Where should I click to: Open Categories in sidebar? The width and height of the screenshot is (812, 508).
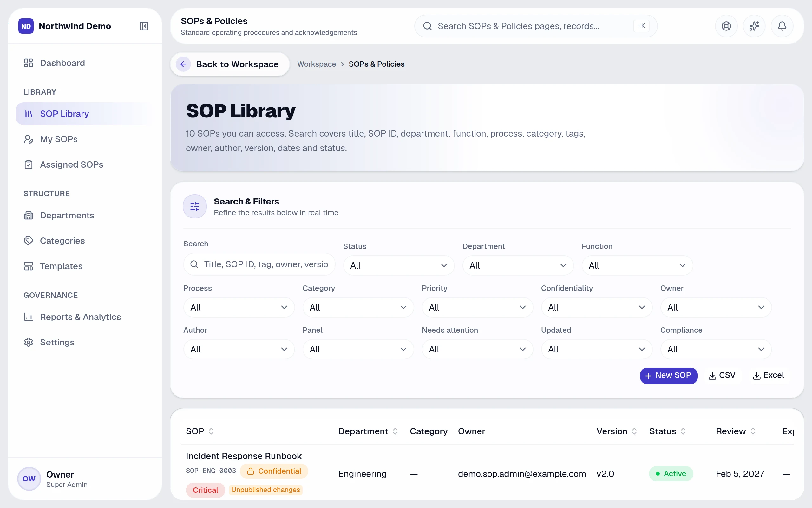(x=85, y=241)
